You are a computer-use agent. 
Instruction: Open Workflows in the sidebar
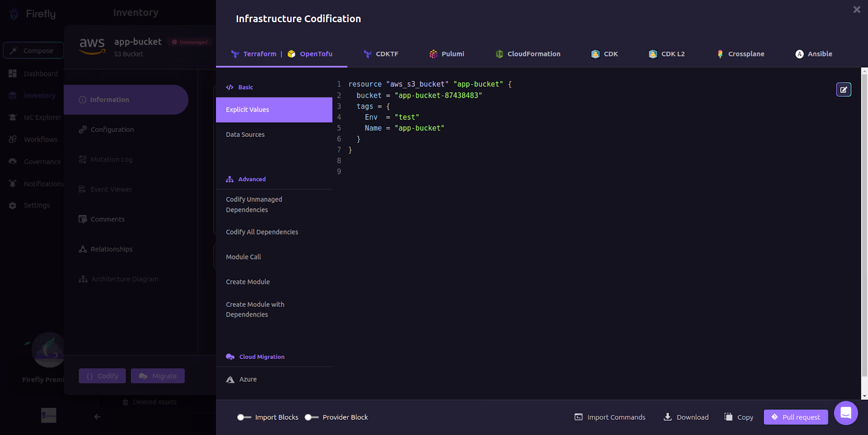click(33, 140)
